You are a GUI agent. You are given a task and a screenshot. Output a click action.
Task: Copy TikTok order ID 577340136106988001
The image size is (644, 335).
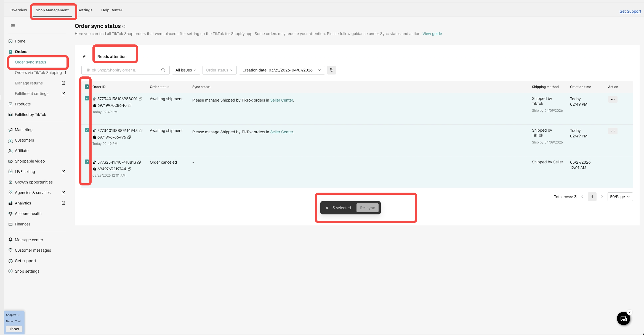(140, 99)
